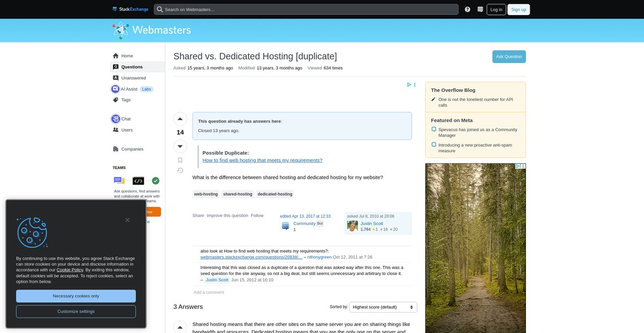Open Justin Scott's profile in the comment
Image resolution: width=644 pixels, height=333 pixels.
pos(217,280)
